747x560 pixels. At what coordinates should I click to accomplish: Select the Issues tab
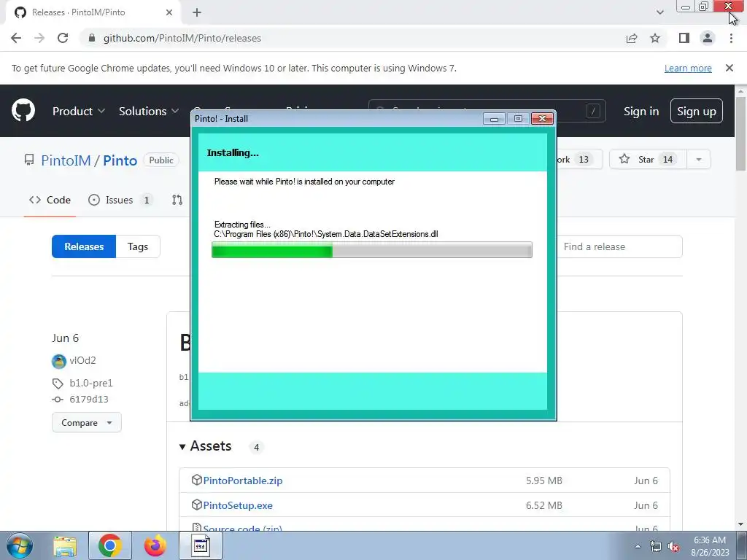pos(120,200)
